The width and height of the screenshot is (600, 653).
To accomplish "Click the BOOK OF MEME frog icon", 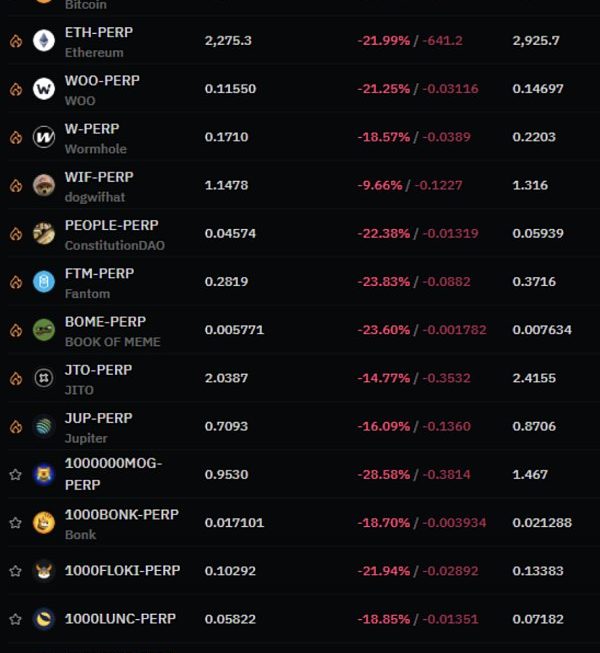I will [44, 330].
